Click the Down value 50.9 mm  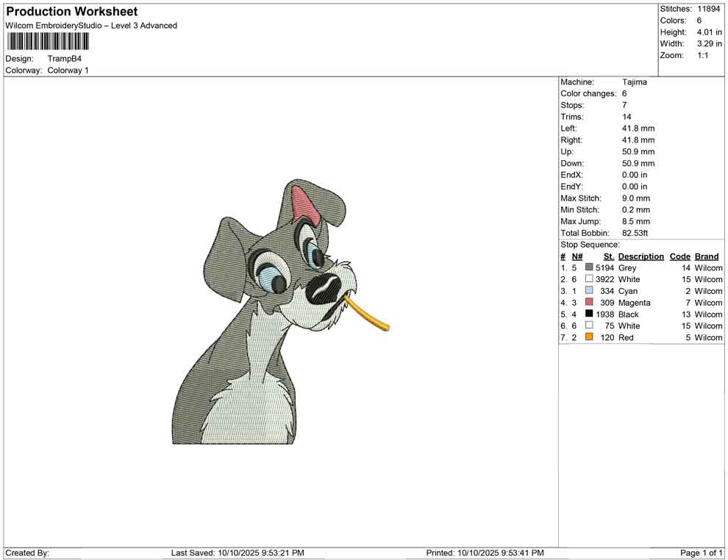638,163
